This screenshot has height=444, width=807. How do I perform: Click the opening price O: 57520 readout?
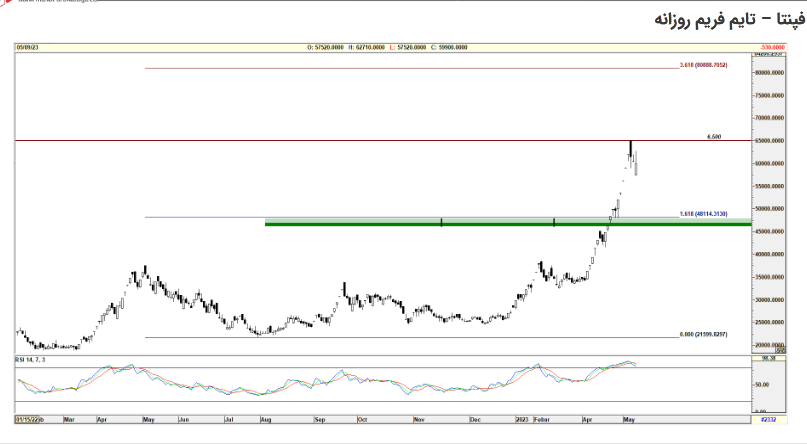[x=325, y=47]
